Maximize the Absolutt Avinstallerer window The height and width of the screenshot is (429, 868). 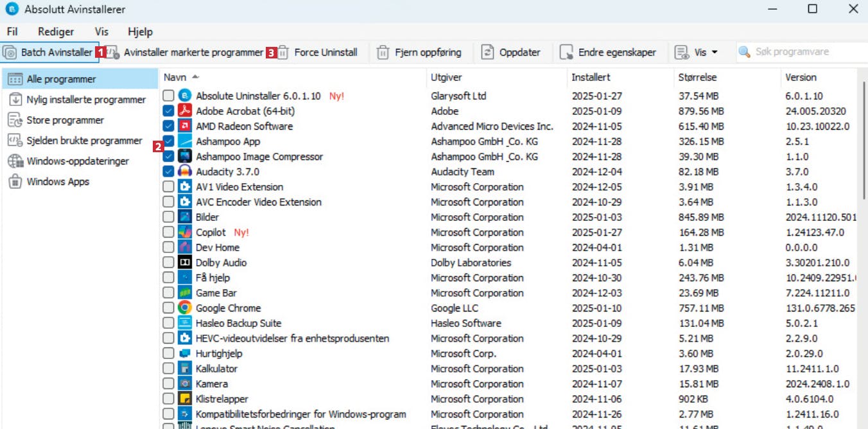[x=812, y=9]
